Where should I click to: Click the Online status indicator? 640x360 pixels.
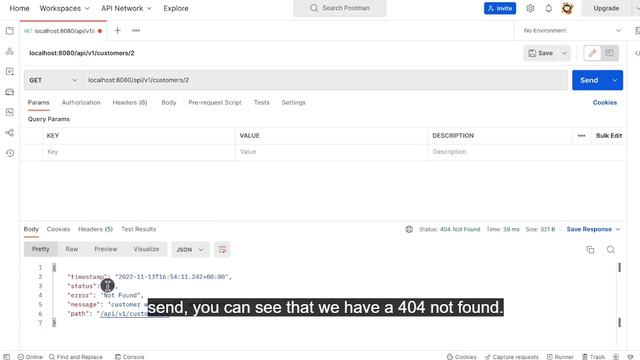pyautogui.click(x=30, y=357)
